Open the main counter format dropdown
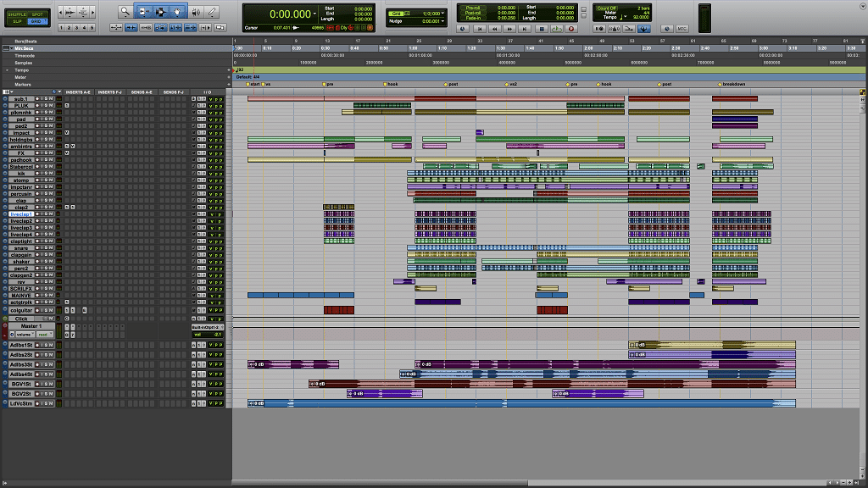Viewport: 868px width, 488px height. (x=315, y=14)
